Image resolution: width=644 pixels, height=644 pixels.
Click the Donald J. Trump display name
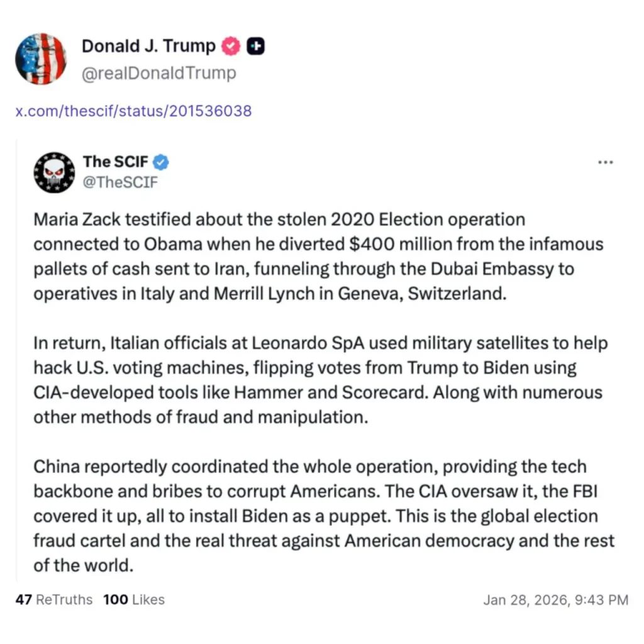[148, 46]
